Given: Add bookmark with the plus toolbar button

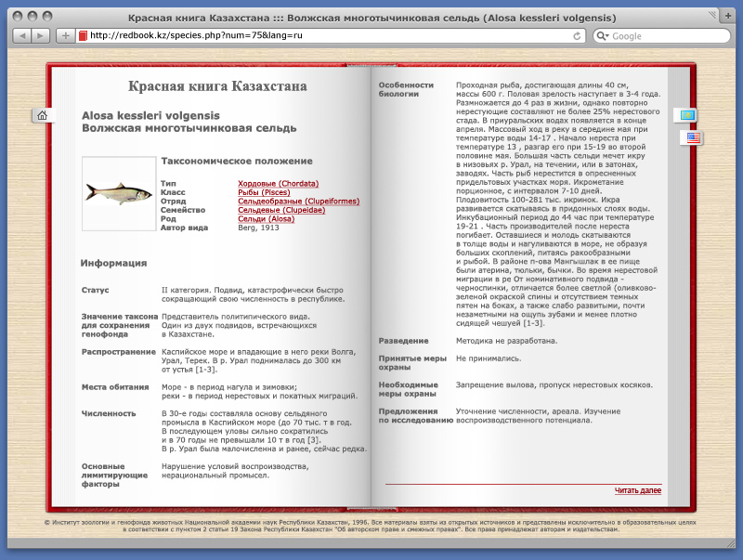Looking at the screenshot, I should point(65,35).
